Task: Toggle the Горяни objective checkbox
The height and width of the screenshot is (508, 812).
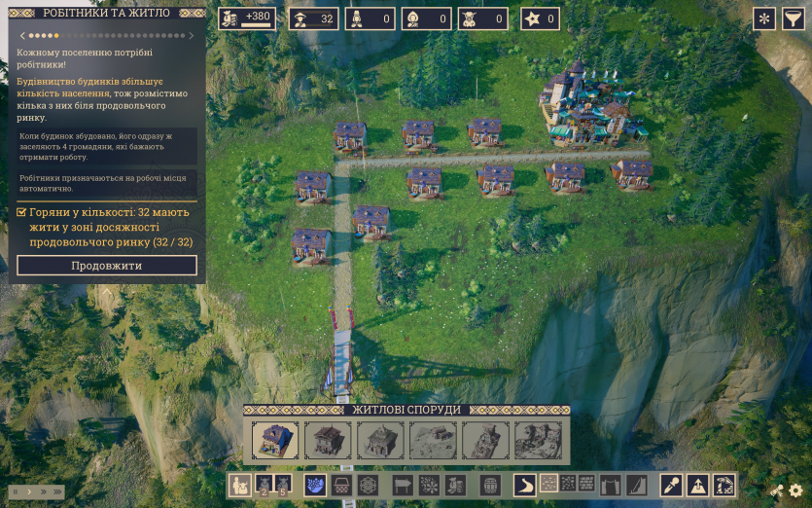Action: (x=21, y=212)
